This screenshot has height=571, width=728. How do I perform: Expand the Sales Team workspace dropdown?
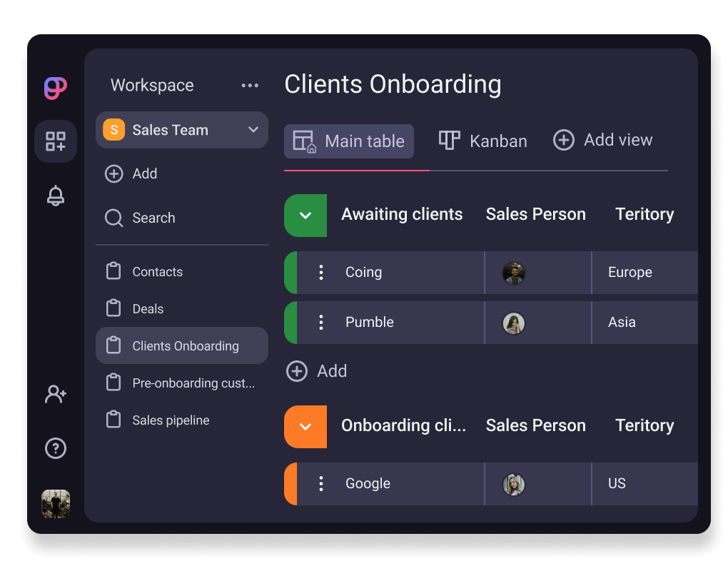[253, 130]
